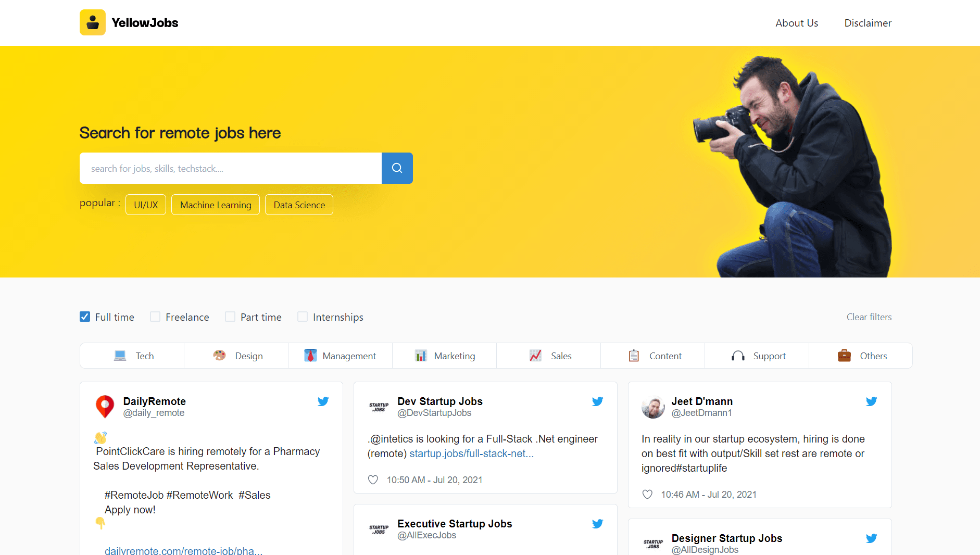Choose the Sales category tab
Image resolution: width=980 pixels, height=555 pixels.
click(549, 356)
